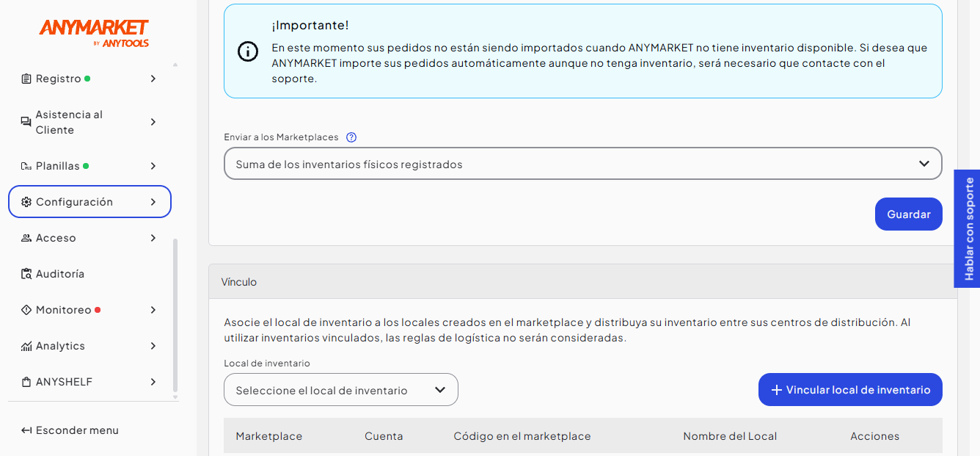Click the Planillas spreadsheet icon
This screenshot has width=980, height=456.
pos(26,166)
